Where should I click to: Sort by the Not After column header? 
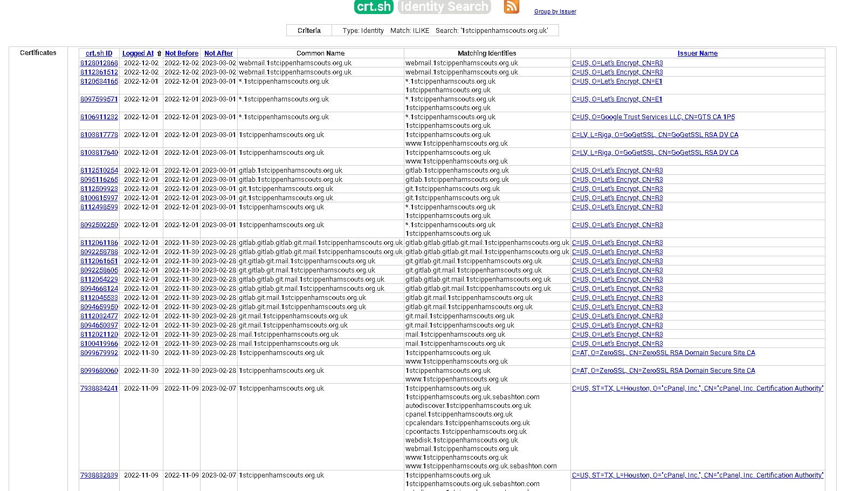click(x=218, y=53)
